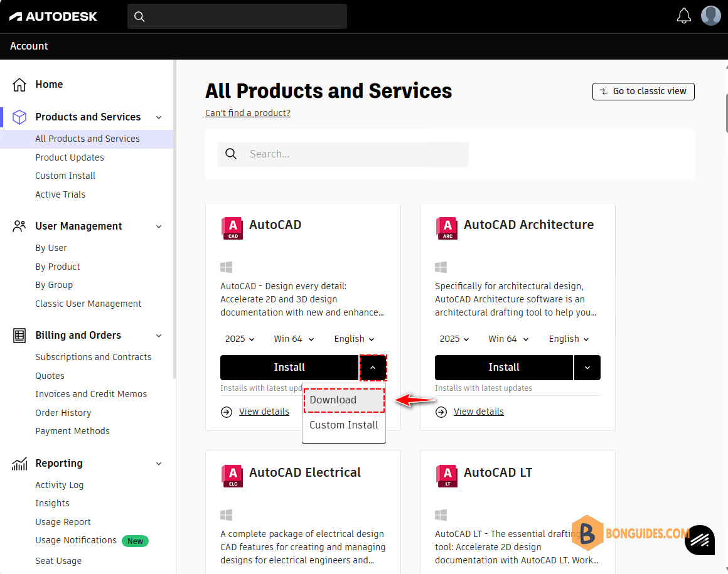728x574 pixels.
Task: Click the AutoCAD product icon
Action: pos(232,228)
